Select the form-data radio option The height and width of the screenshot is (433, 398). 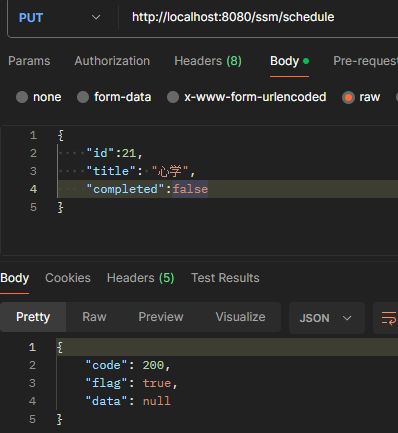(114, 97)
